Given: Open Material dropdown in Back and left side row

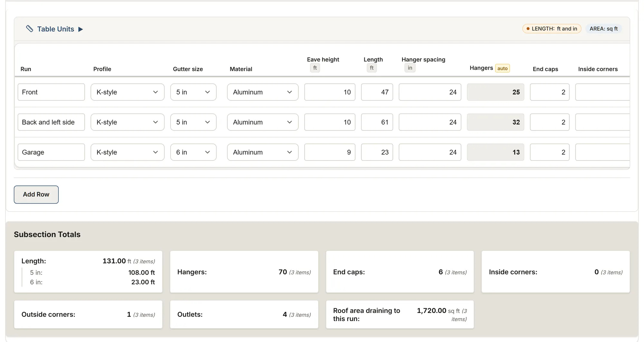Looking at the screenshot, I should tap(263, 122).
